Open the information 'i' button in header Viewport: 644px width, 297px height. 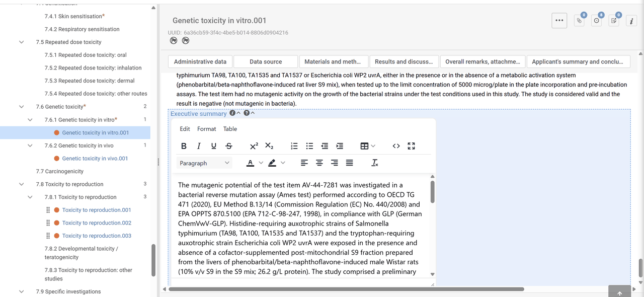(631, 21)
